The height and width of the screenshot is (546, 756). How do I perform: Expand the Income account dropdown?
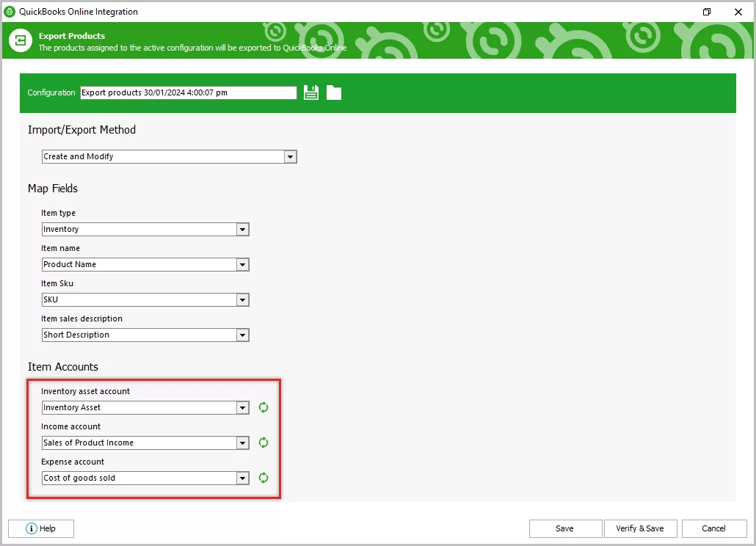(242, 443)
